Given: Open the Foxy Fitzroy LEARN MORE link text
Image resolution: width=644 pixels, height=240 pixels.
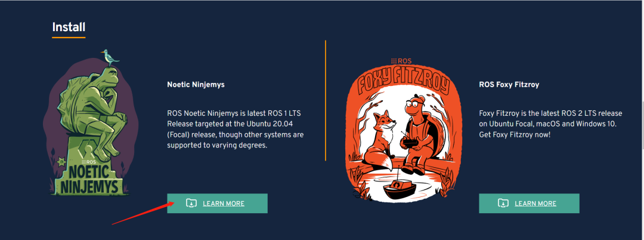Looking at the screenshot, I should tap(535, 204).
